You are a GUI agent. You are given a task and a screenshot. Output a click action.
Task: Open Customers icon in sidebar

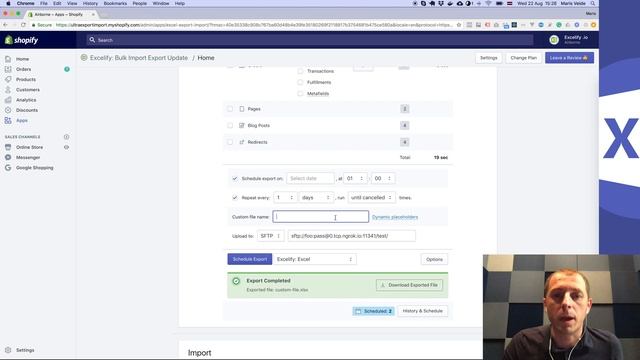coord(8,90)
